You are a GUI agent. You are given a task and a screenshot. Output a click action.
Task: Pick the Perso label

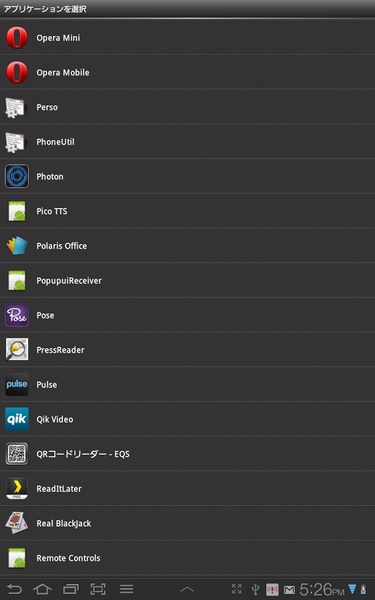[47, 108]
